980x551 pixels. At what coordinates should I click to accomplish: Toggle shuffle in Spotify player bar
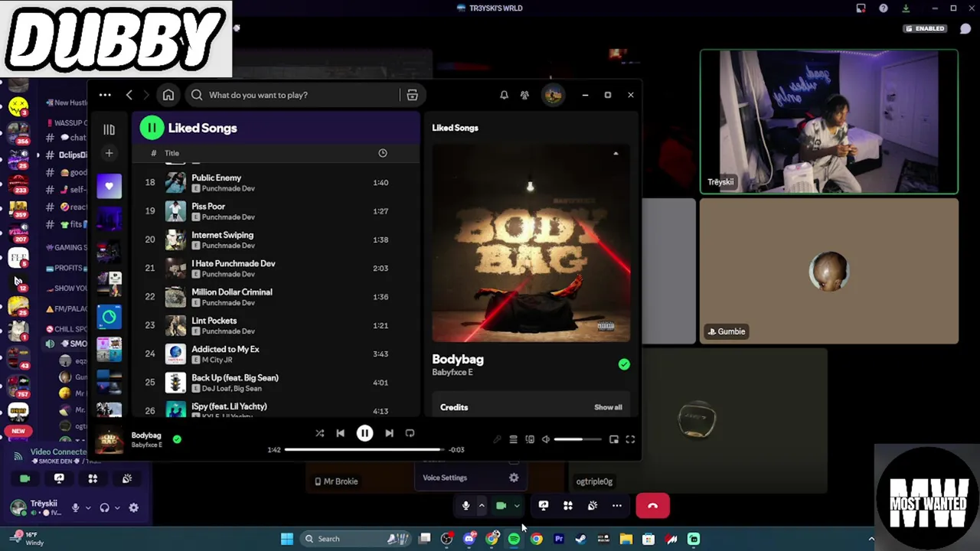(319, 433)
